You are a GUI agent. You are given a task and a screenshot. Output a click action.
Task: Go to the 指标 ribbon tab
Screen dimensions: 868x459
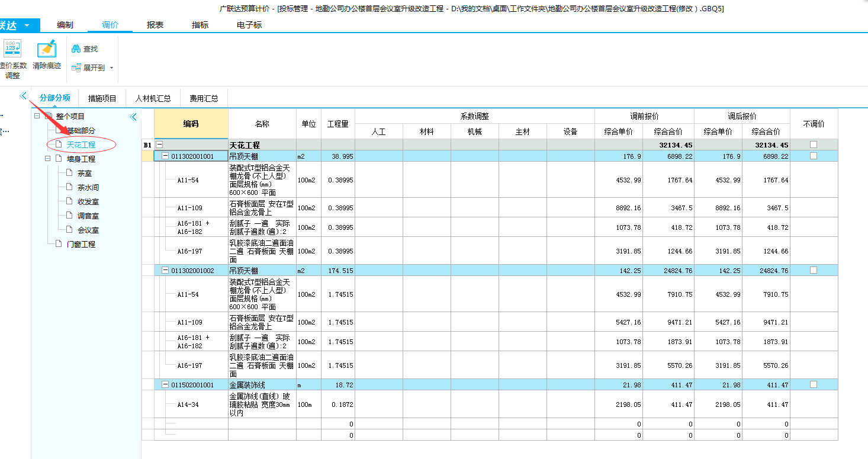point(200,25)
